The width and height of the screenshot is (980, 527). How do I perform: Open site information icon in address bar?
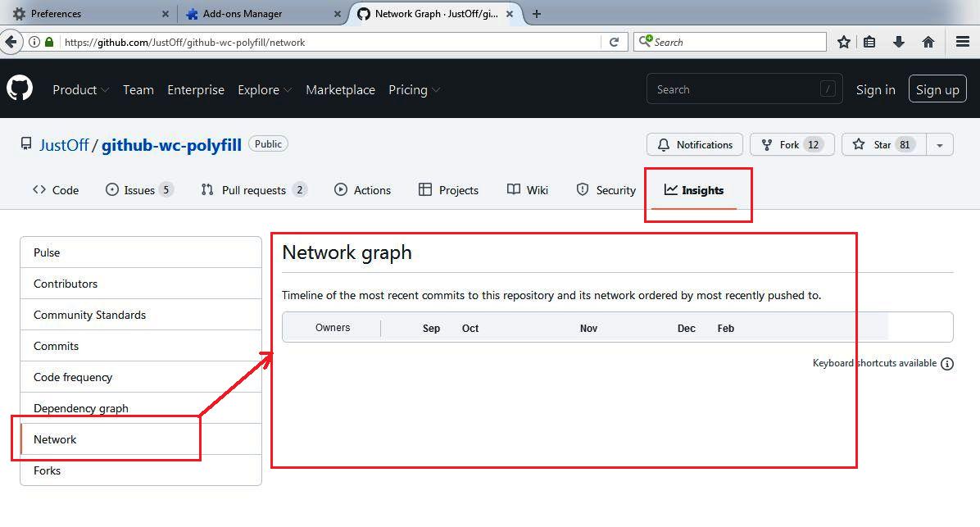tap(34, 42)
